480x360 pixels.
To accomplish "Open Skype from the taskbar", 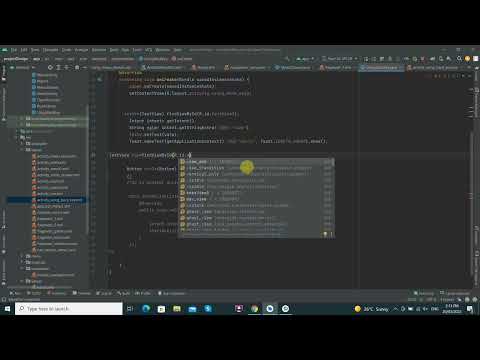I will (x=208, y=309).
